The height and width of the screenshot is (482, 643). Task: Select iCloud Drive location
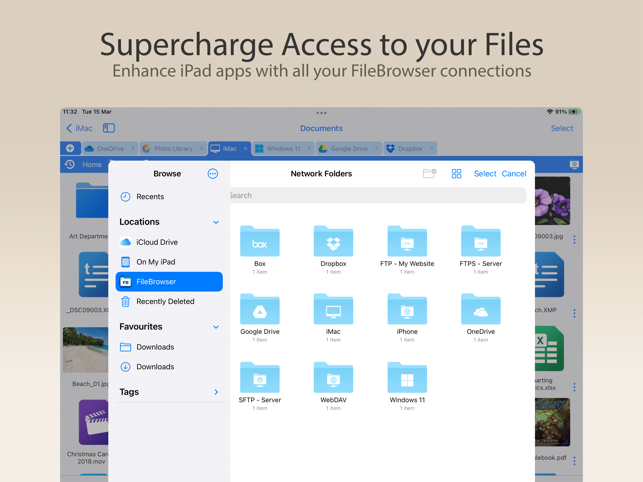pyautogui.click(x=169, y=242)
